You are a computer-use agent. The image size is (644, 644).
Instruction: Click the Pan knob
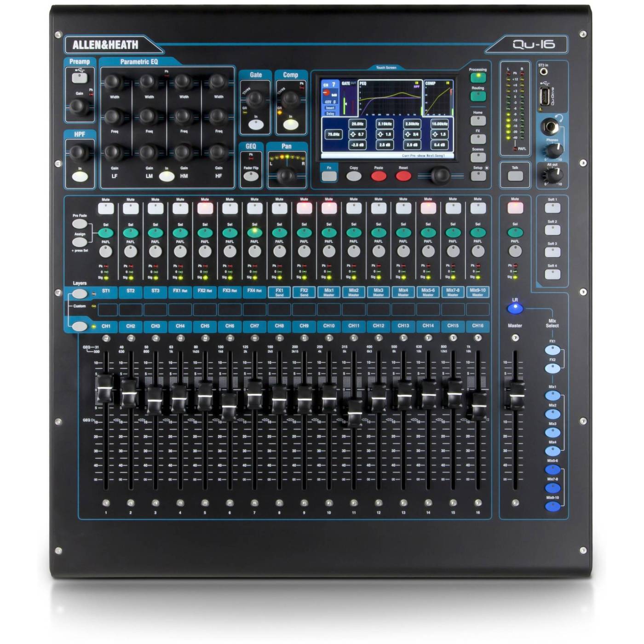286,175
